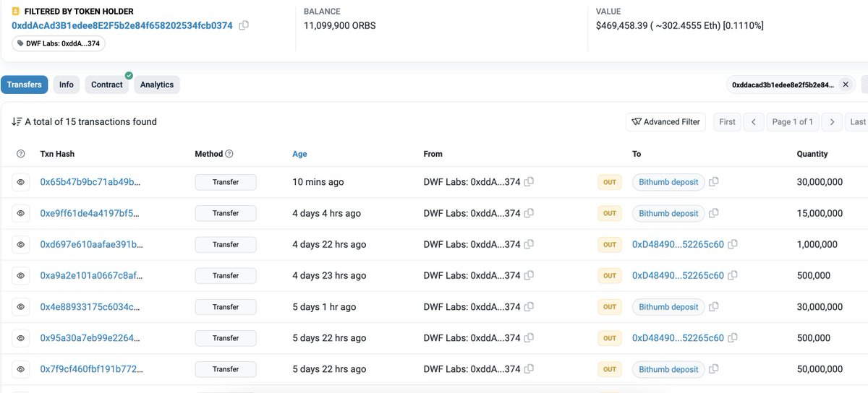The image size is (868, 393).
Task: Copy To address in 10 mins ago row
Action: pos(714,182)
